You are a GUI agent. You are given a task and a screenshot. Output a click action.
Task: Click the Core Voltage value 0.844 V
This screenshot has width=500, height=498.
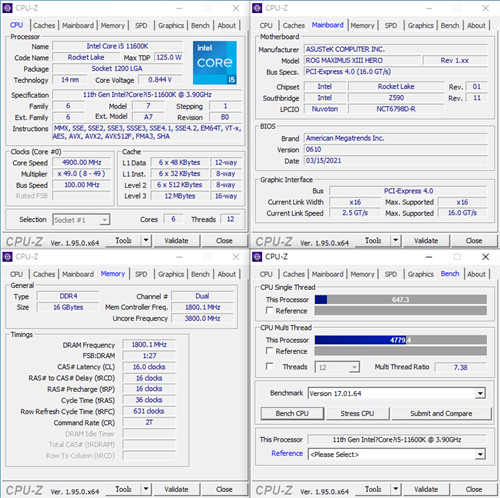pyautogui.click(x=160, y=80)
